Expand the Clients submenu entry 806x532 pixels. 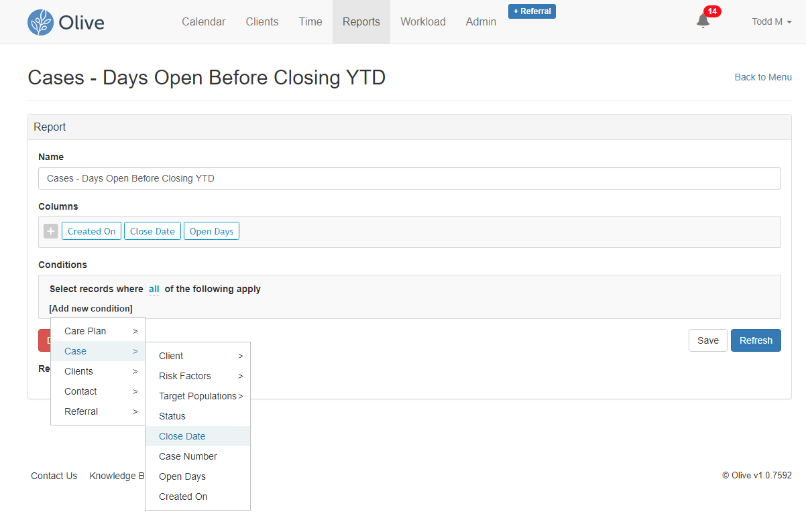coord(98,371)
